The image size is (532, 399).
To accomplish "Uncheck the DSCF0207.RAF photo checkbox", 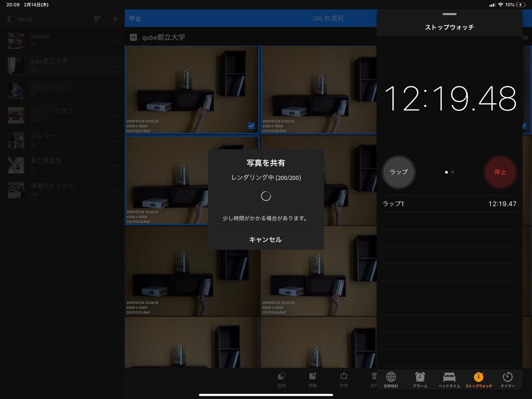I will tap(251, 126).
